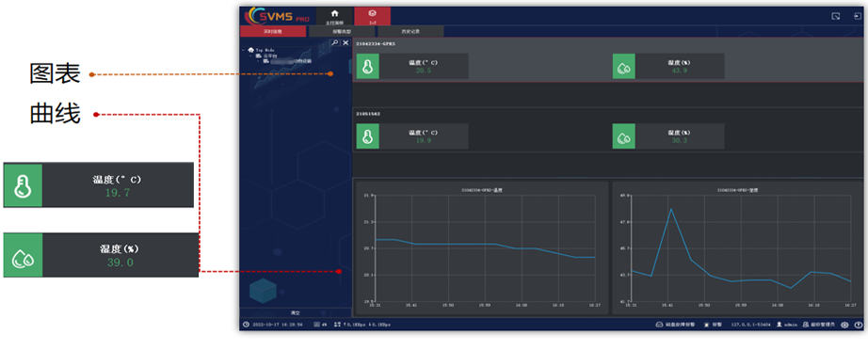Collapse the cloud platform tree node
Screen dimensions: 868x350
pos(250,56)
